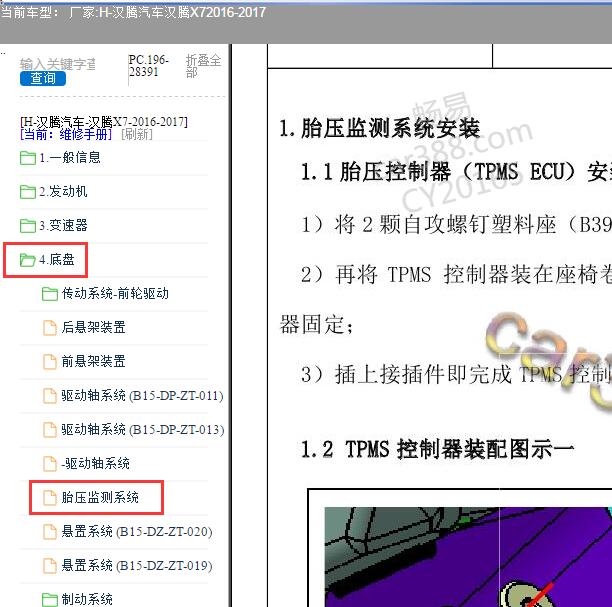This screenshot has width=612, height=607.
Task: Click heading 1.2 TPMS 控制器装配图示一
Action: tap(437, 449)
